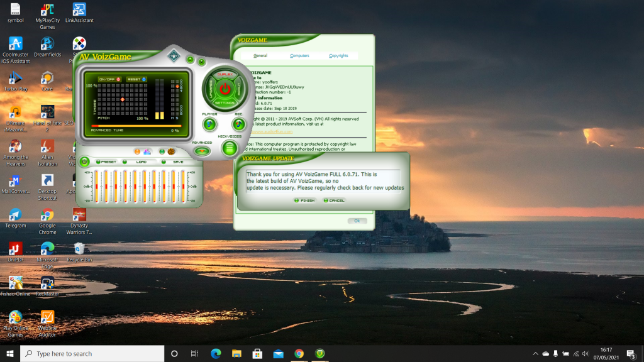
Task: Open the Nickvoices list button
Action: [229, 148]
